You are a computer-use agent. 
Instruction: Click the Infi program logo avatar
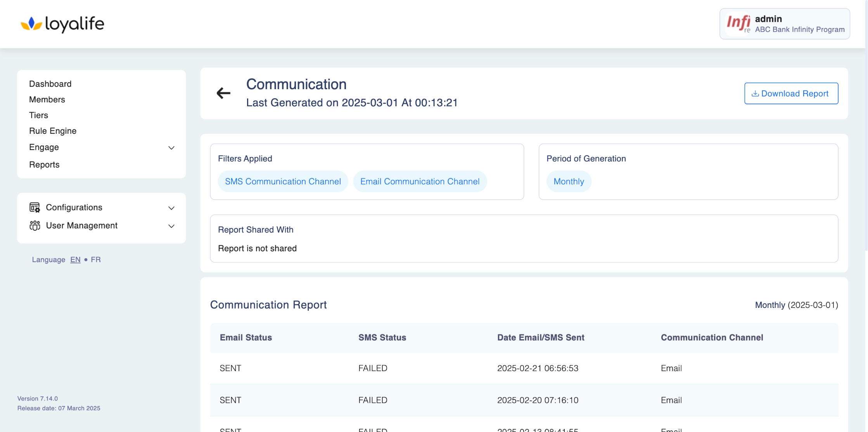pos(738,24)
